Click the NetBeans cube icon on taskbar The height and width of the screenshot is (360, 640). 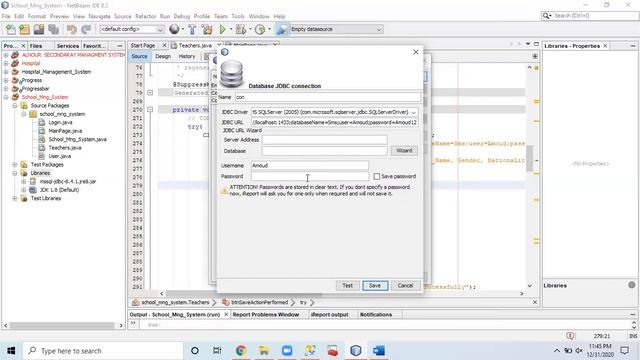[356, 351]
